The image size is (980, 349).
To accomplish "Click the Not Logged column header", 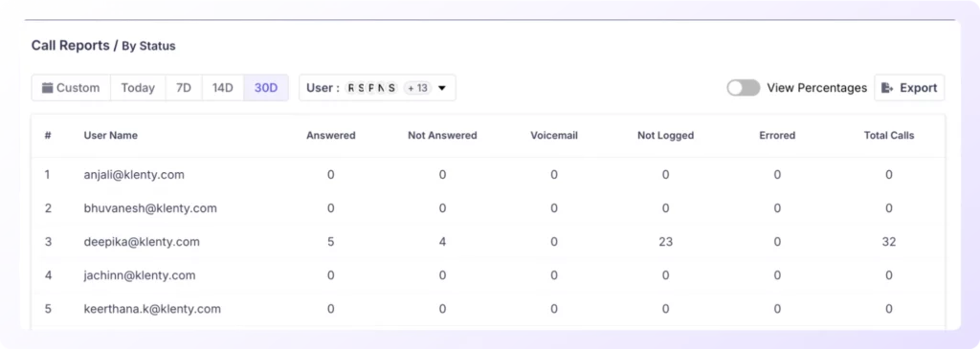I will (x=666, y=136).
